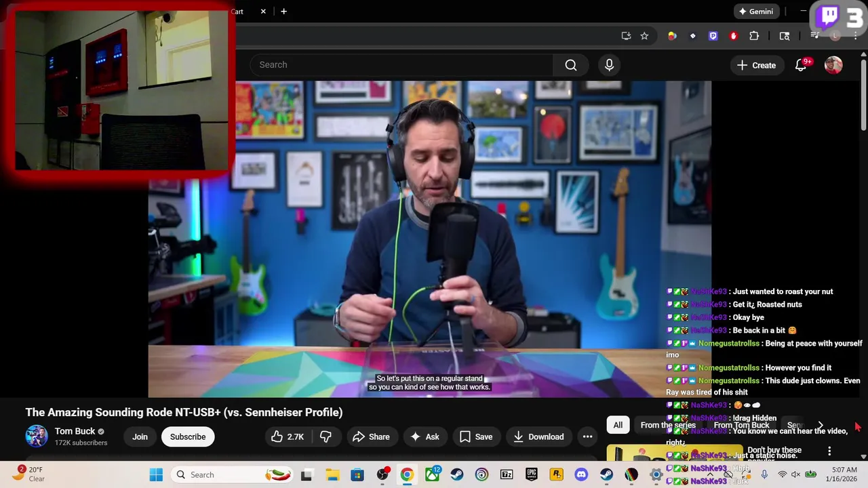Viewport: 868px width, 488px height.
Task: Open the weather widget showing 20°F
Action: (x=29, y=474)
